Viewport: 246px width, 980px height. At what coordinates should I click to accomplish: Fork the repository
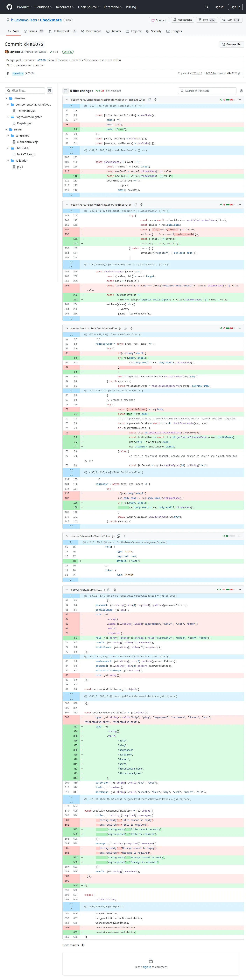point(207,20)
